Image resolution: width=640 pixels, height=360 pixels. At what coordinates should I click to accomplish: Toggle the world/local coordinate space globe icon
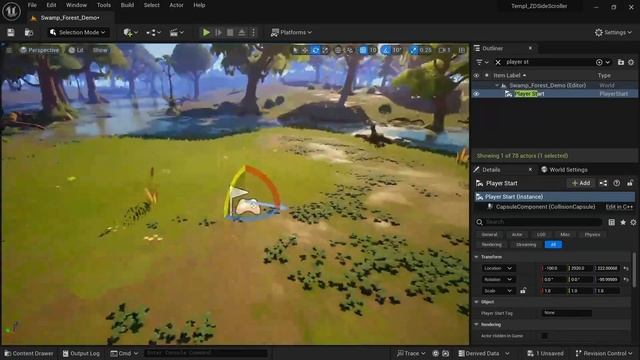[x=338, y=50]
